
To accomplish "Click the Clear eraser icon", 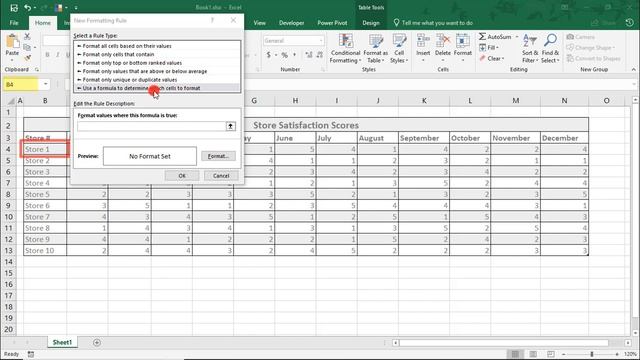I will point(482,58).
